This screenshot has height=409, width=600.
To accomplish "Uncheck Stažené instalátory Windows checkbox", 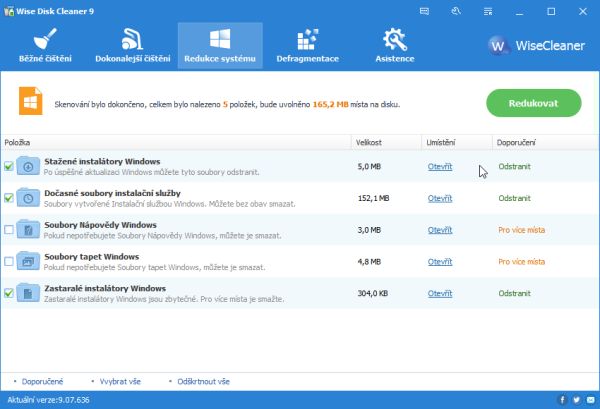I will (x=9, y=166).
